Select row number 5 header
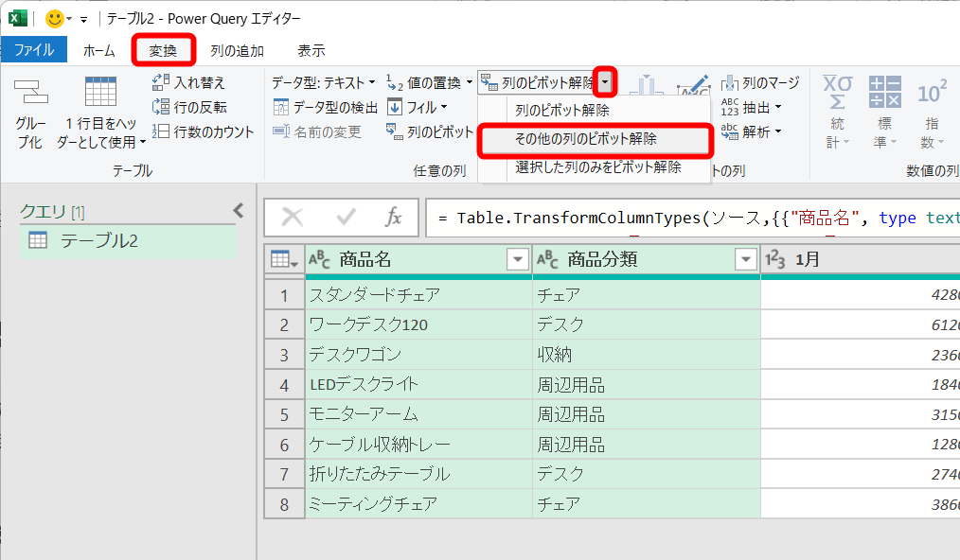960x560 pixels. pos(284,414)
